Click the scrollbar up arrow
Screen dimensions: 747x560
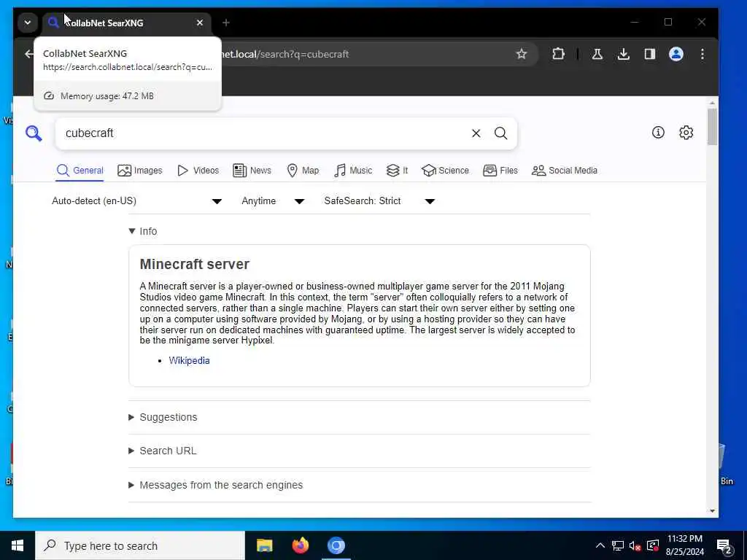click(712, 103)
